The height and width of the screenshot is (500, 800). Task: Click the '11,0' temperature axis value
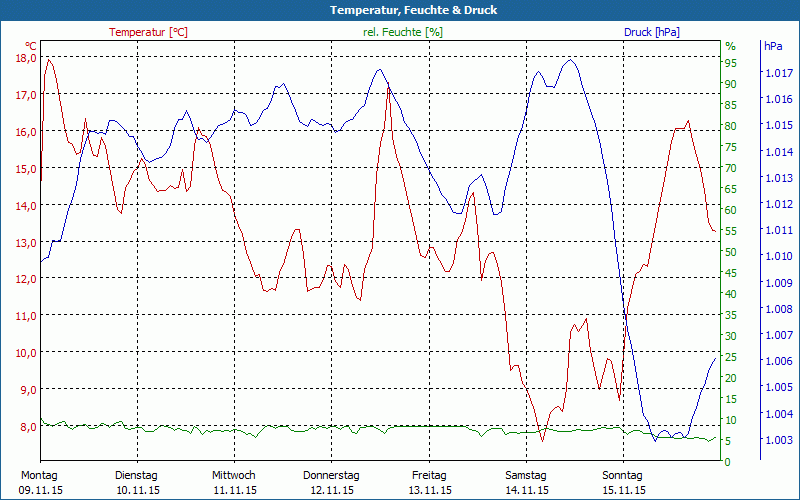tap(27, 316)
